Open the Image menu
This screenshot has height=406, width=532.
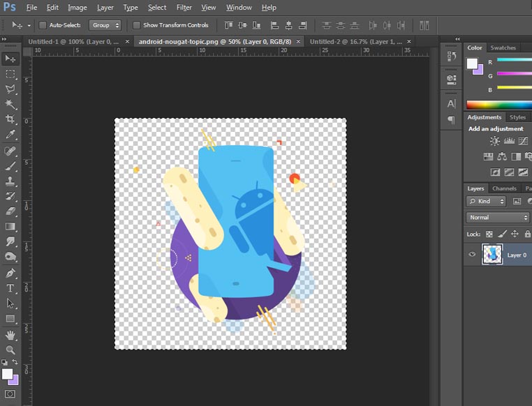(x=77, y=8)
